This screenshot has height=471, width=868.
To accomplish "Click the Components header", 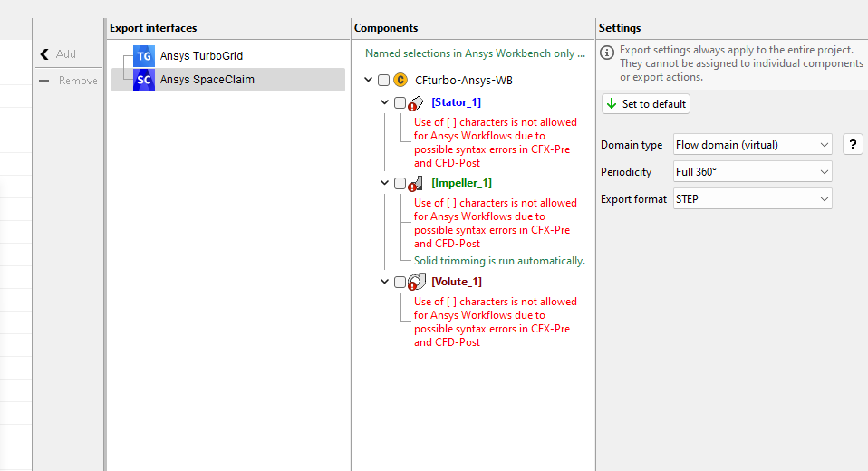I will [386, 28].
